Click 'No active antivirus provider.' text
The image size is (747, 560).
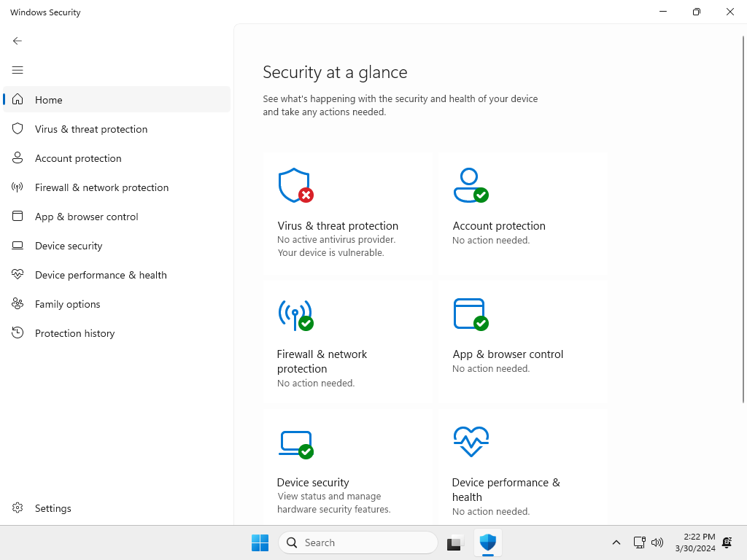(x=336, y=239)
